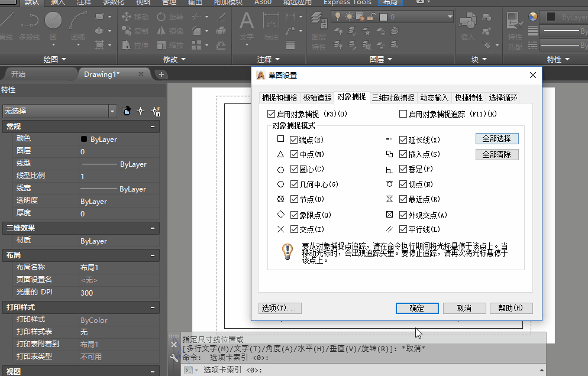Click the 圆 (Circle) draw tool

click(53, 27)
